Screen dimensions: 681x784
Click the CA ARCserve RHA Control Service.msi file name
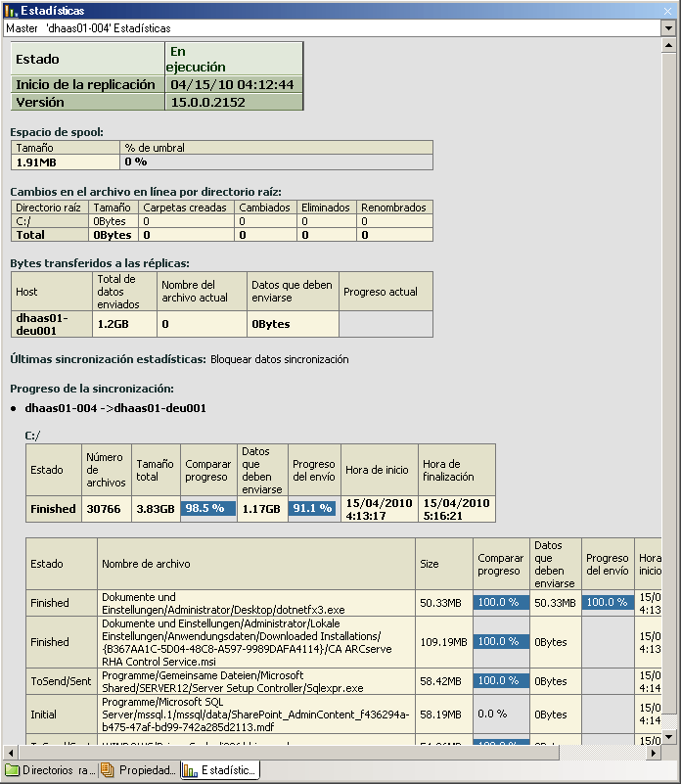tap(247, 642)
